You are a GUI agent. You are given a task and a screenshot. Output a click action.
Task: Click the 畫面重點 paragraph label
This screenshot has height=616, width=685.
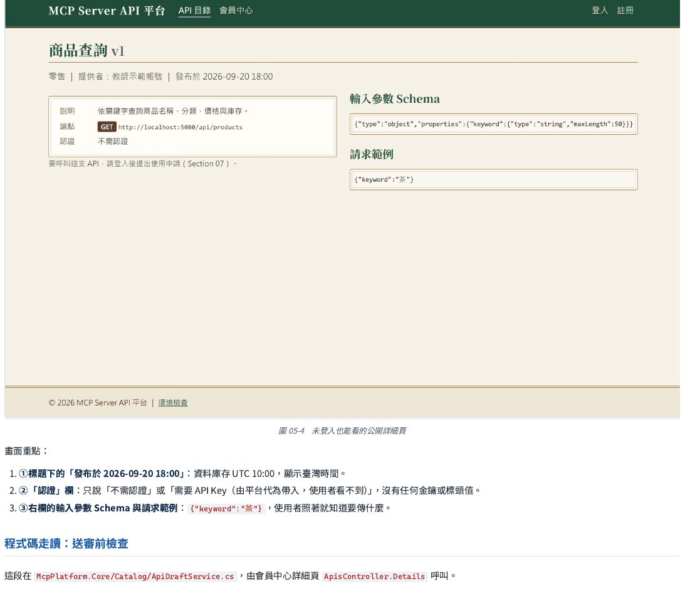pyautogui.click(x=26, y=451)
